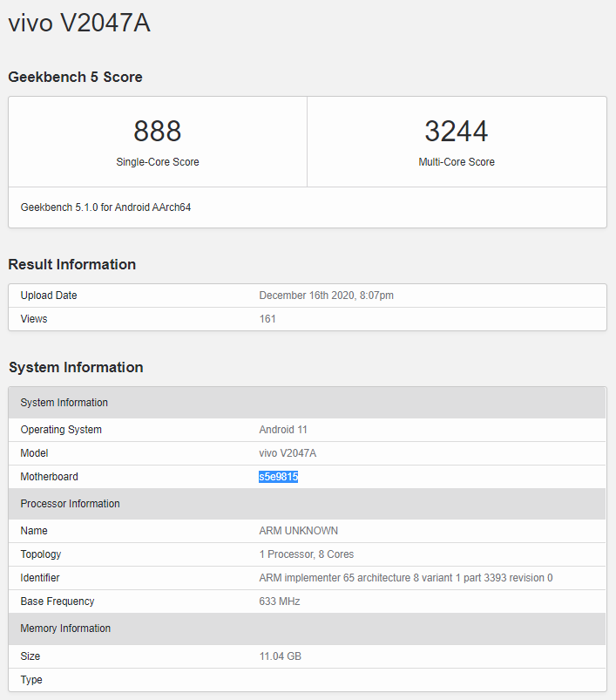
Task: Select the 3244 multi-core score value
Action: [456, 132]
